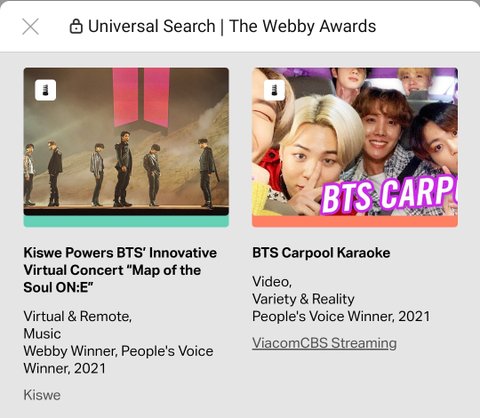Click Webby Winner, People's Voice Winner text
Image resolution: width=480 pixels, height=418 pixels.
point(118,360)
